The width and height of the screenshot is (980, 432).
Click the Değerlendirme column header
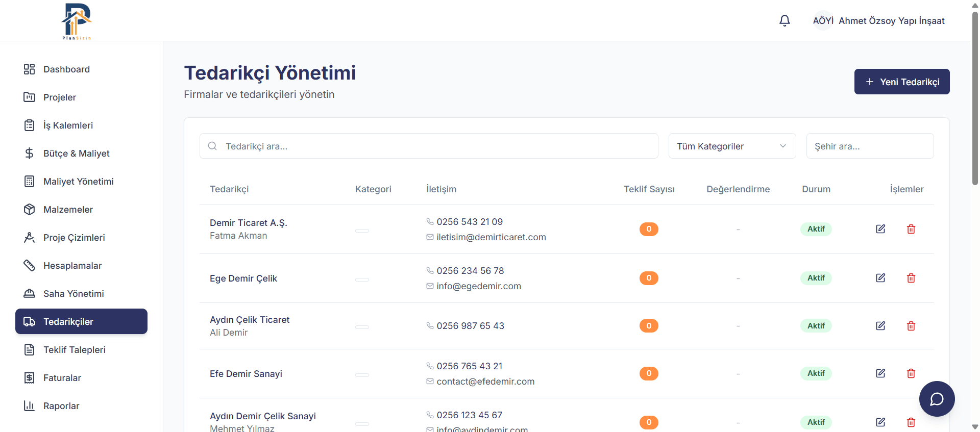(738, 189)
